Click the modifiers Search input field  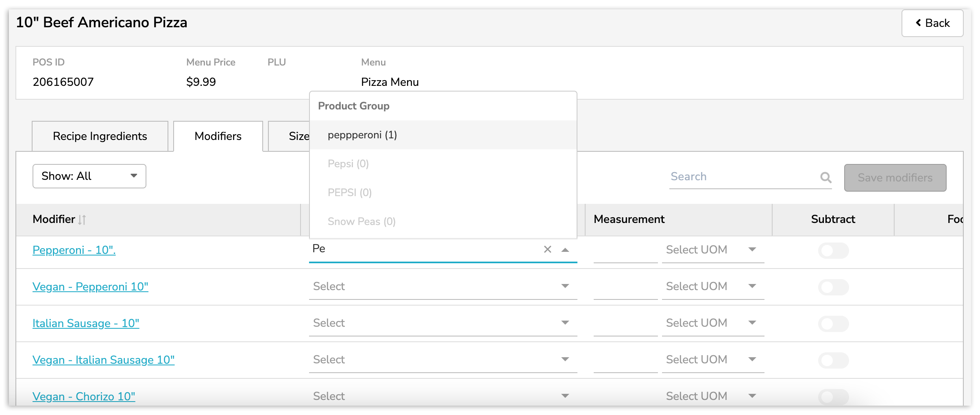[x=742, y=177]
